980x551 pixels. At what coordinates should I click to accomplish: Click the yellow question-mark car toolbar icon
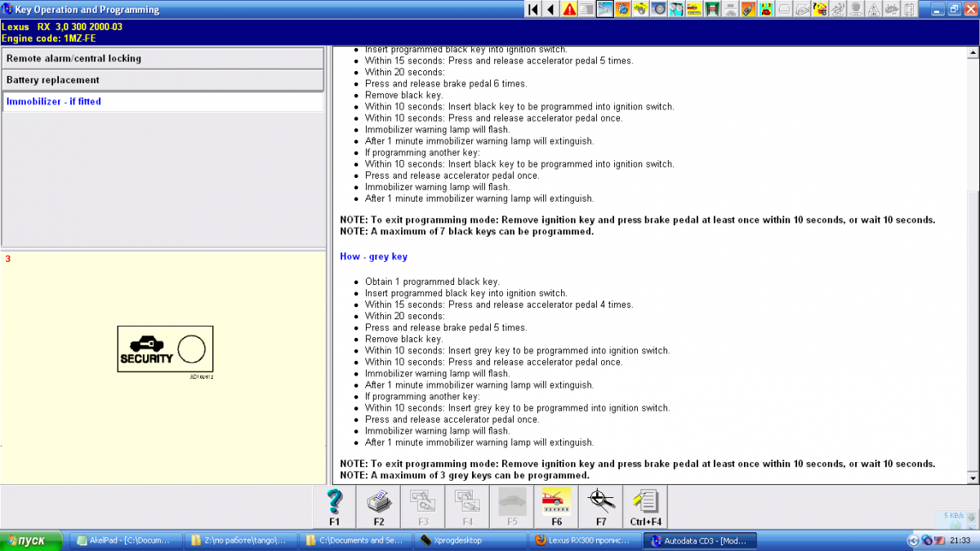coord(820,9)
